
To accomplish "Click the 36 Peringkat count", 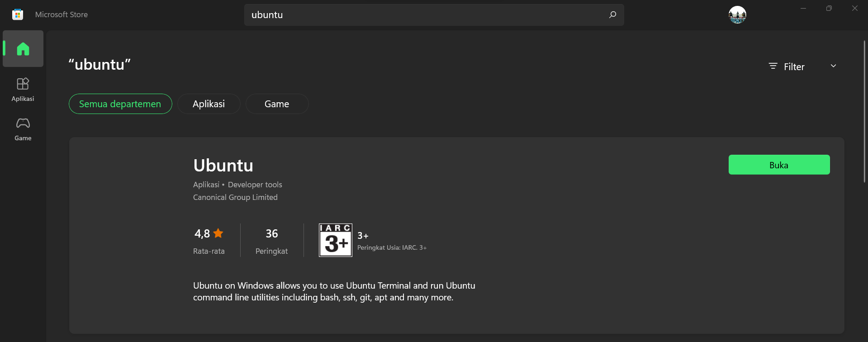I will point(271,233).
